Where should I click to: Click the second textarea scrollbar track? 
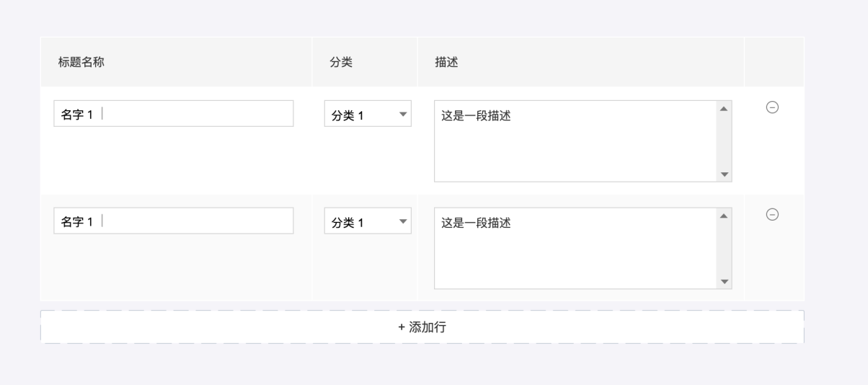tap(725, 249)
